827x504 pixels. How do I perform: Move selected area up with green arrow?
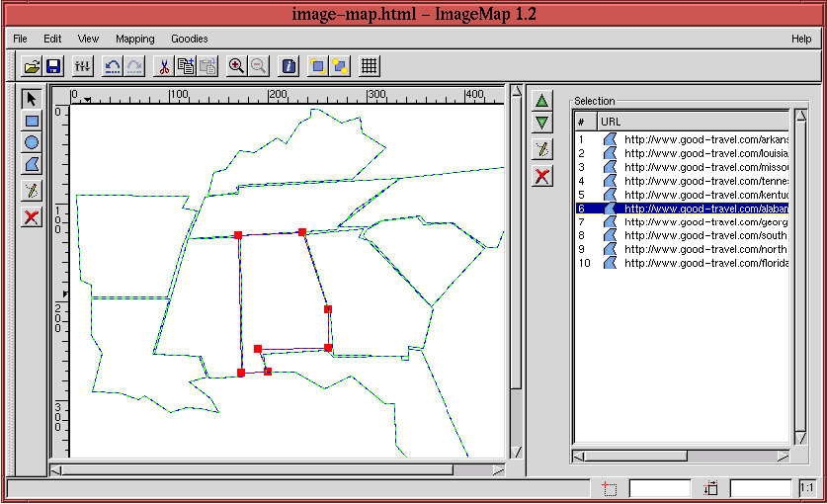point(541,100)
